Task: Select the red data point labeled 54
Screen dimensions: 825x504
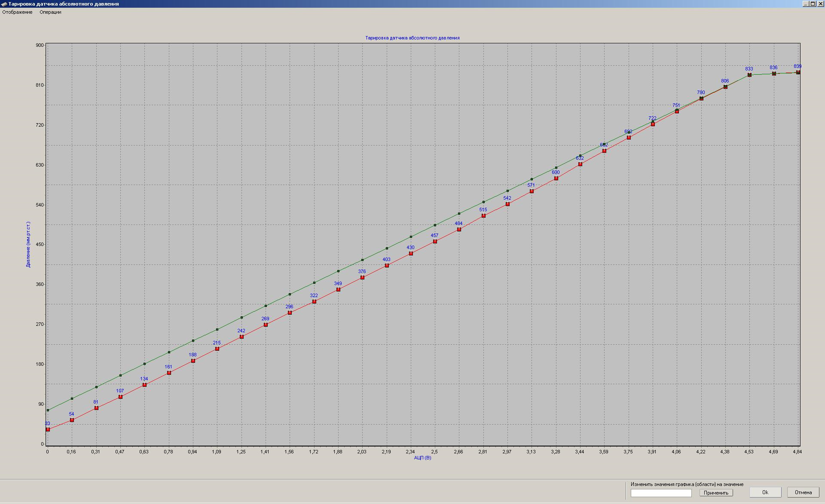Action: point(72,420)
